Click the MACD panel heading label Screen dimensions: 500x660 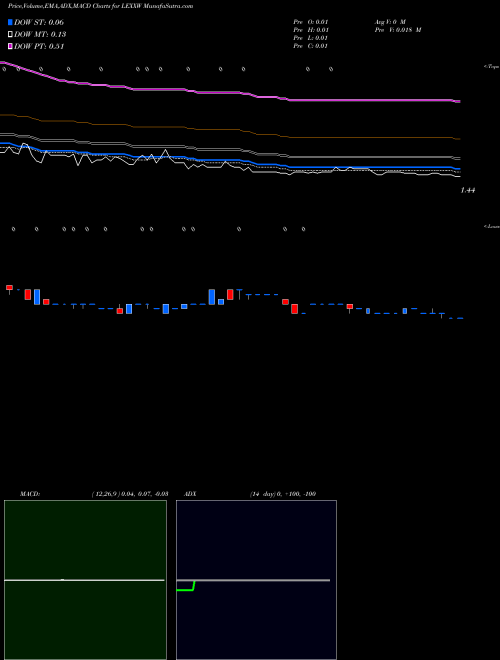coord(30,494)
